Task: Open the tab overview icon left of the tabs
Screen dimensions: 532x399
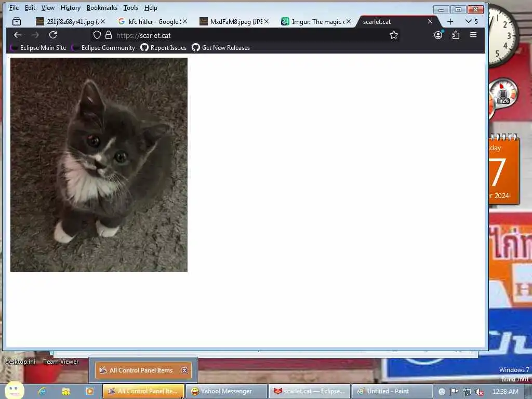Action: (16, 22)
